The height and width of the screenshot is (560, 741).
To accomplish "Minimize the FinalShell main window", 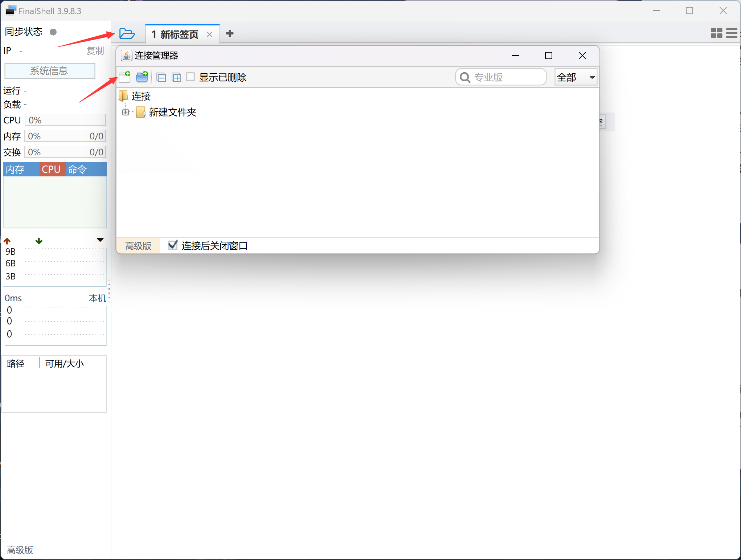I will [656, 11].
